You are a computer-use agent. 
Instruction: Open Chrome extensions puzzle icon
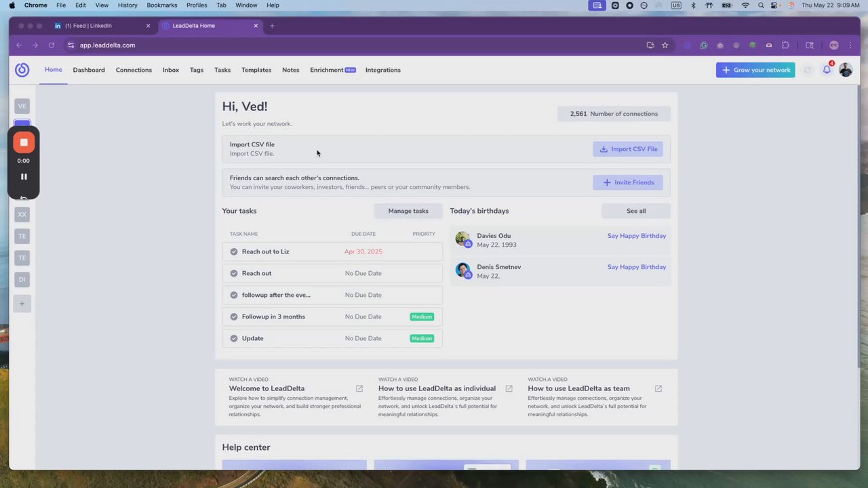(x=785, y=45)
